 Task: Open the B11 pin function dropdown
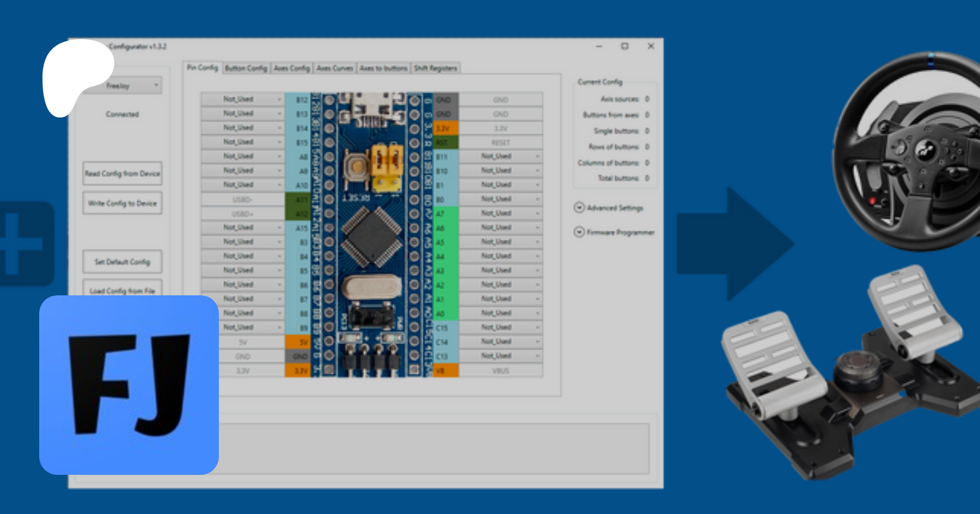point(501,157)
